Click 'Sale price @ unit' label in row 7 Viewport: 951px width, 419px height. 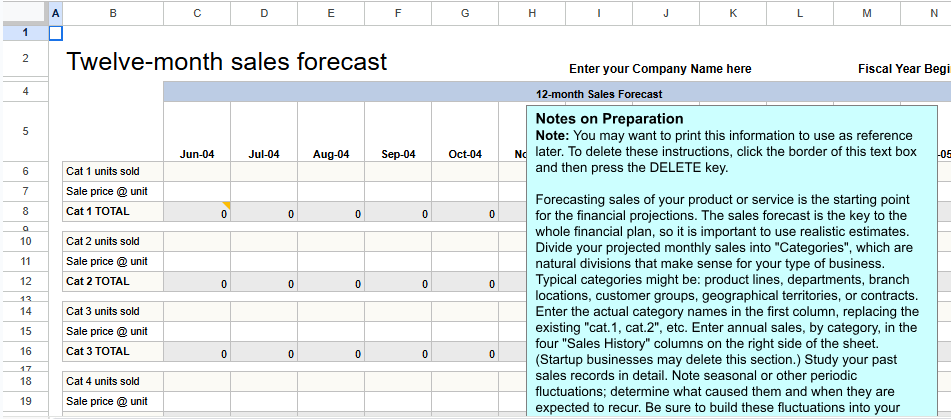click(x=107, y=192)
